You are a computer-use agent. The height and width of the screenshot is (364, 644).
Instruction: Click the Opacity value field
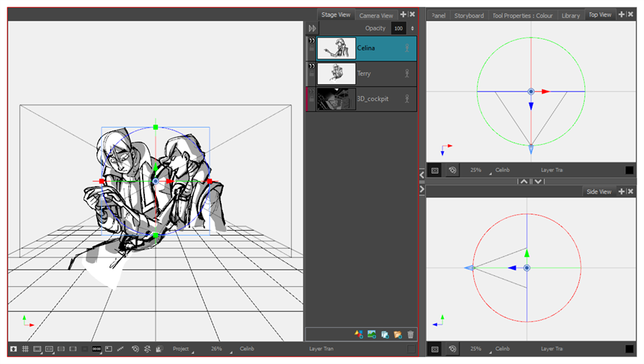pyautogui.click(x=398, y=28)
